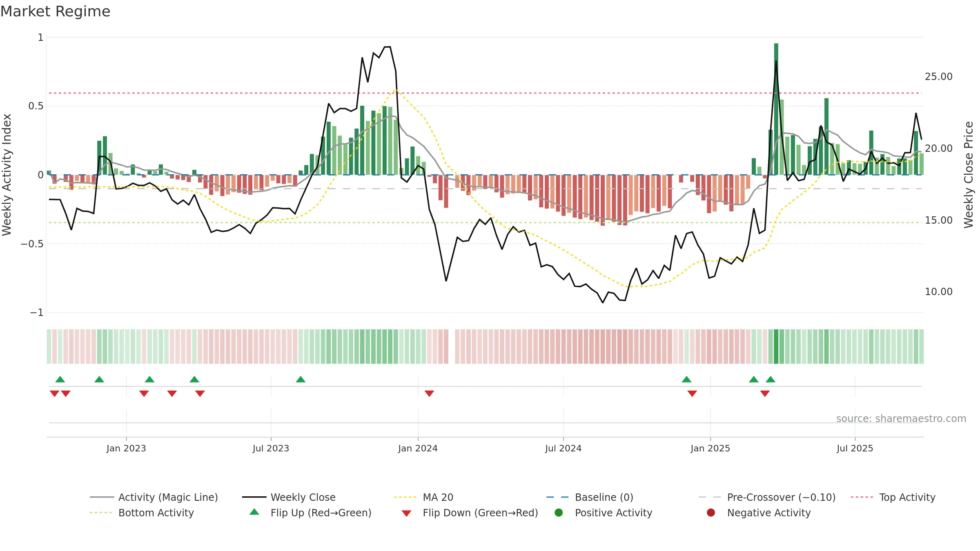The height and width of the screenshot is (551, 980).
Task: Toggle Weekly Close legend entry
Action: click(289, 497)
